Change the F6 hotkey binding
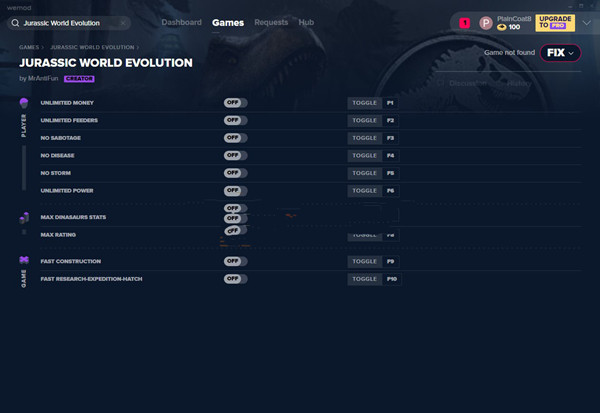Image resolution: width=600 pixels, height=413 pixels. click(x=390, y=191)
